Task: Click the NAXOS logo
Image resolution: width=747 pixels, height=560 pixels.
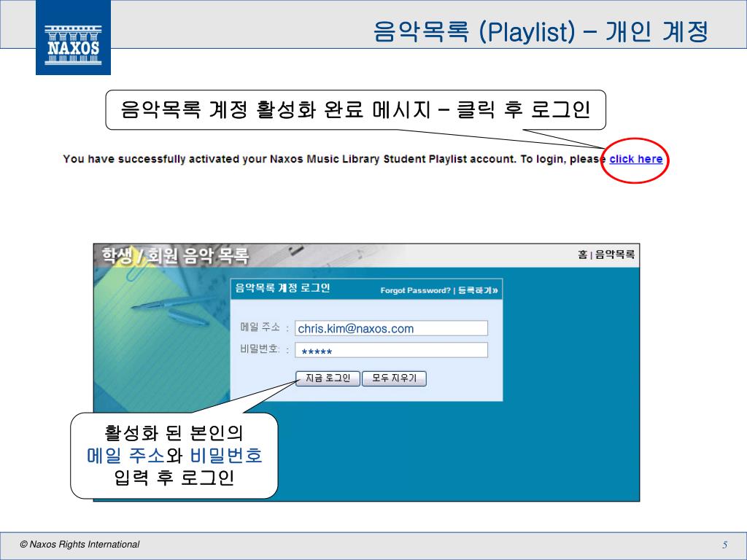Action: (x=74, y=38)
